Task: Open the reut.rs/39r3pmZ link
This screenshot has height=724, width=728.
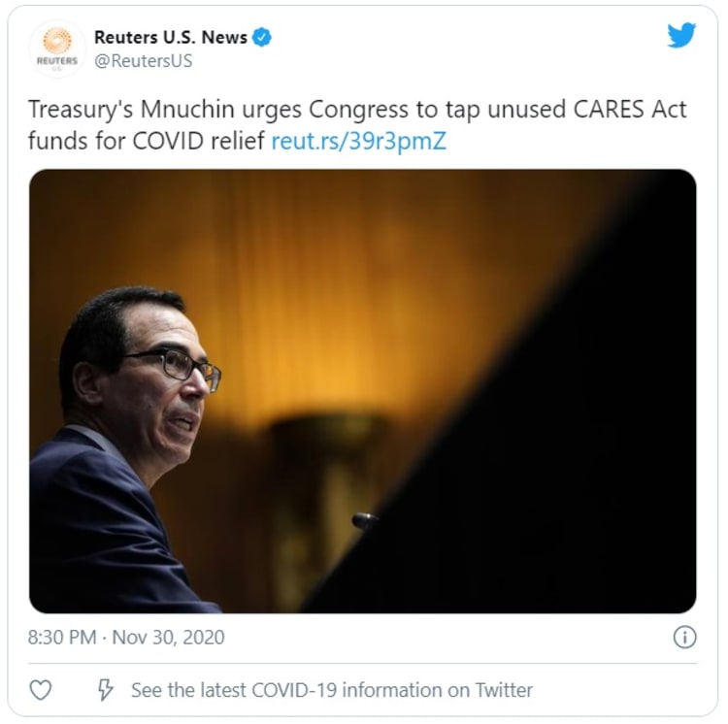Action: click(x=358, y=141)
